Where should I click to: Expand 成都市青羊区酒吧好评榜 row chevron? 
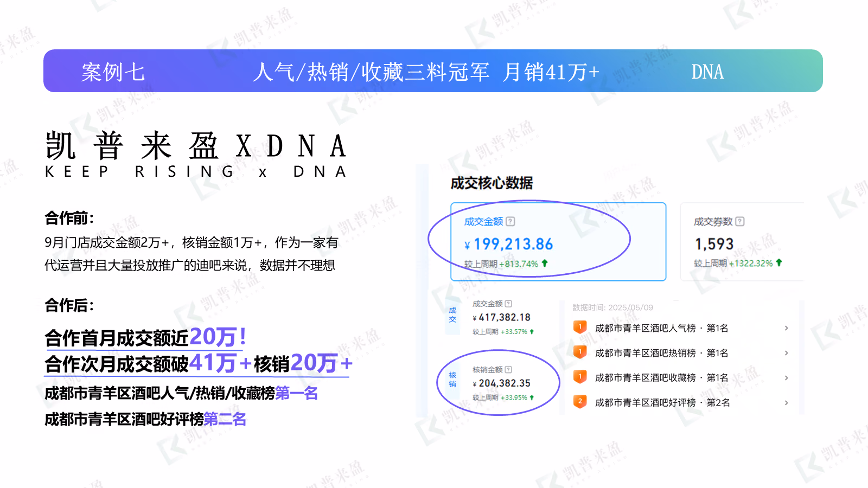point(786,403)
